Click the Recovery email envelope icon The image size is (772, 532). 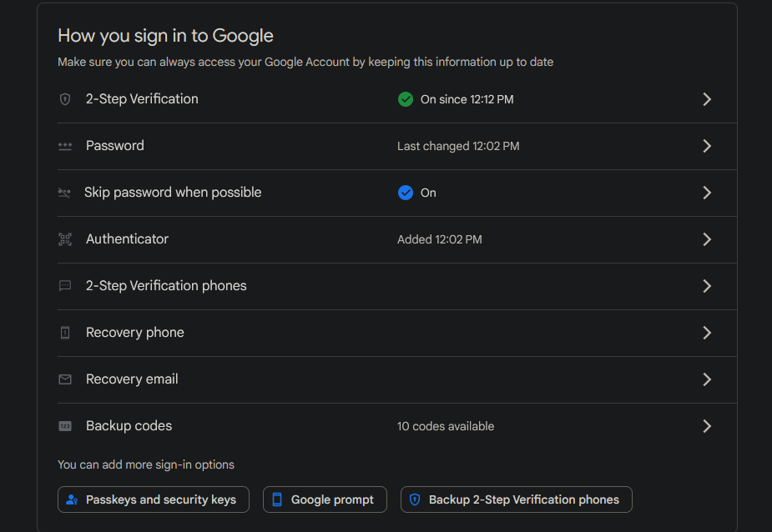(x=65, y=379)
